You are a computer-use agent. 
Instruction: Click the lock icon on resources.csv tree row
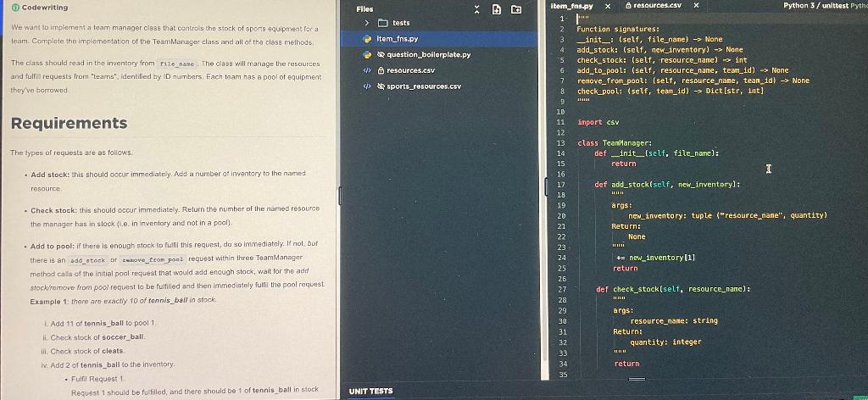point(381,71)
